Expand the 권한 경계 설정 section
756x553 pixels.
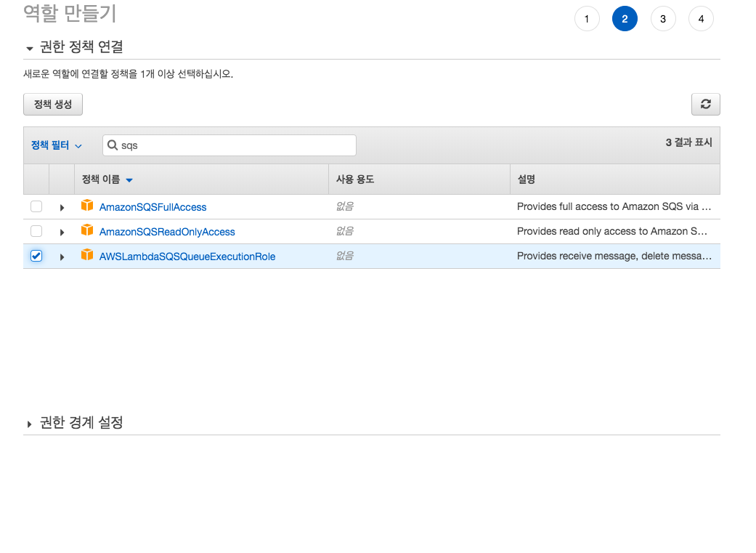click(29, 424)
